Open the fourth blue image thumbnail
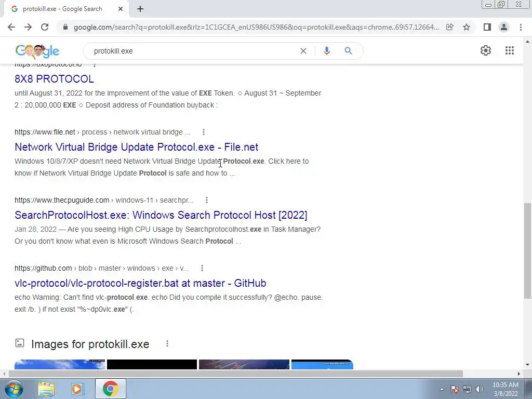The height and width of the screenshot is (399, 532). (x=322, y=364)
